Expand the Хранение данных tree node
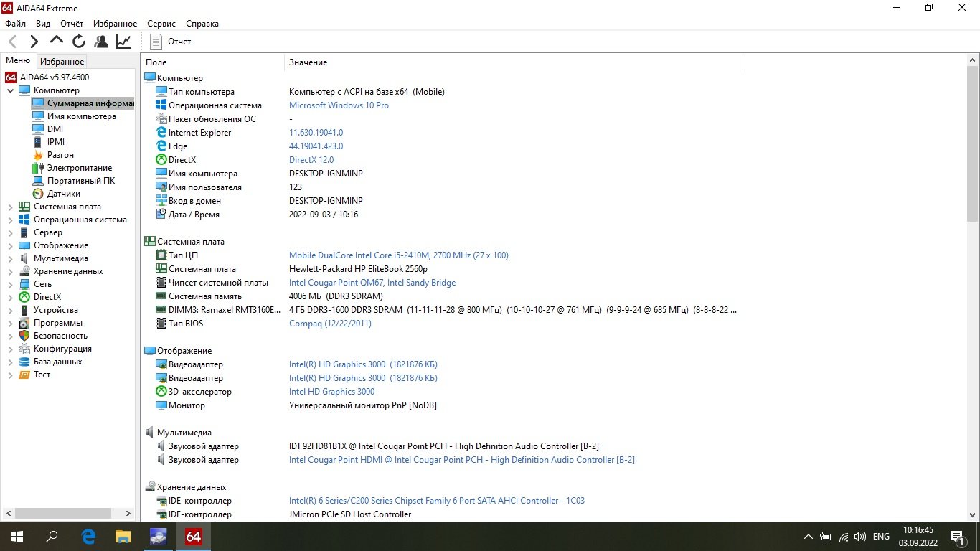Screen dimensions: 980x551 10,271
